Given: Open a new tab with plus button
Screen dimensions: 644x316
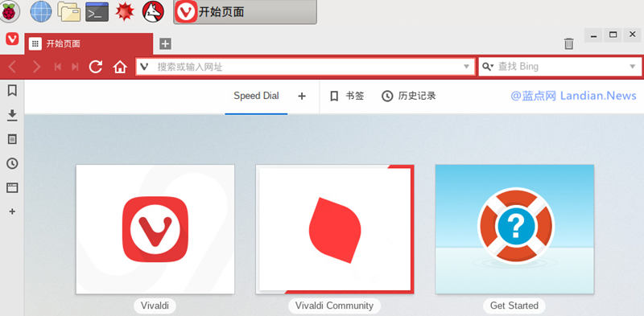Looking at the screenshot, I should point(165,43).
